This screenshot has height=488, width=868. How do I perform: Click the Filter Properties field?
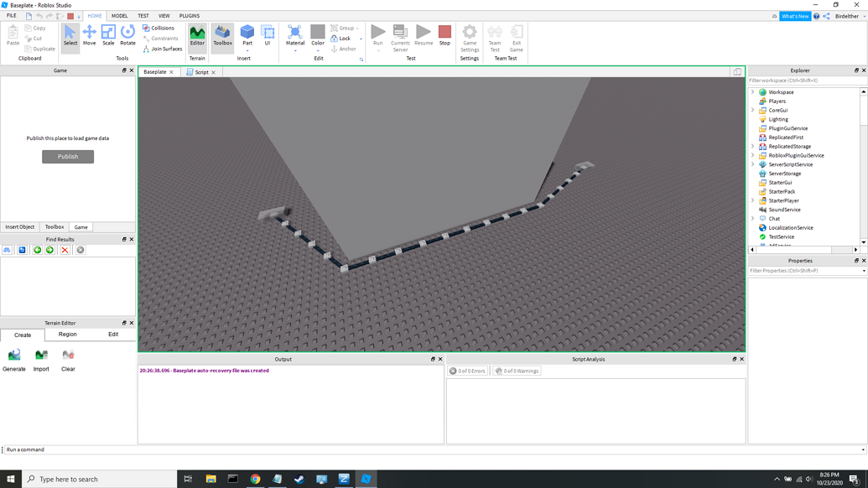807,271
